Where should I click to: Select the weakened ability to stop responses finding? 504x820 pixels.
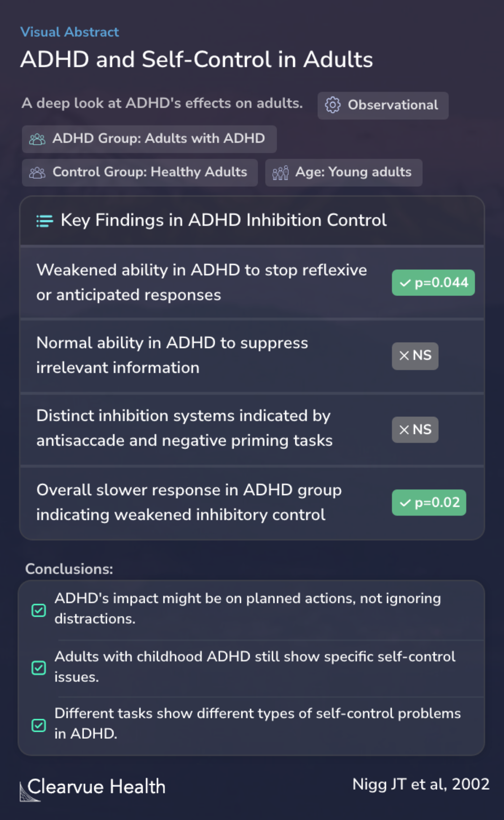(x=252, y=283)
